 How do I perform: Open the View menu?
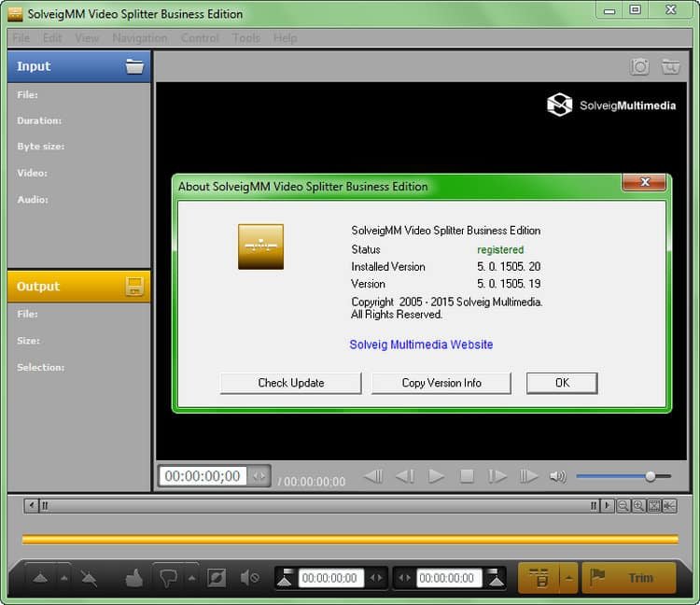coord(87,38)
